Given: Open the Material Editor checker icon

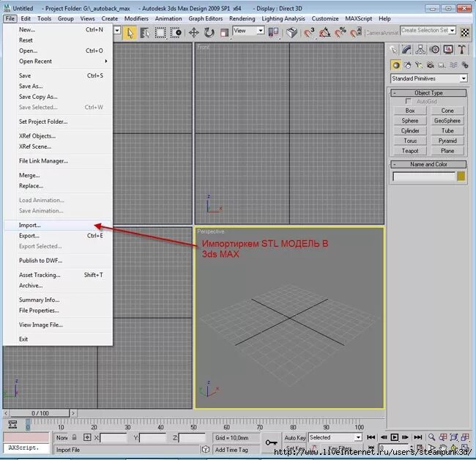Looking at the screenshot, I should (x=465, y=32).
